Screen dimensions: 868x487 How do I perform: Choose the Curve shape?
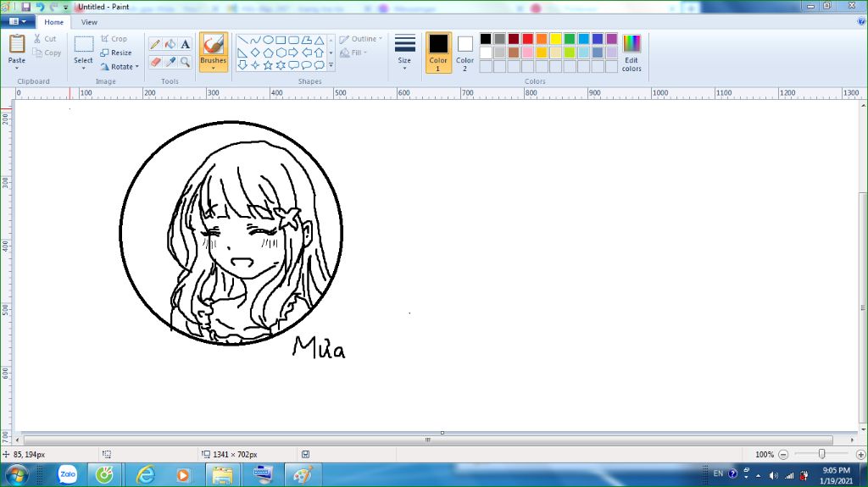pos(255,40)
